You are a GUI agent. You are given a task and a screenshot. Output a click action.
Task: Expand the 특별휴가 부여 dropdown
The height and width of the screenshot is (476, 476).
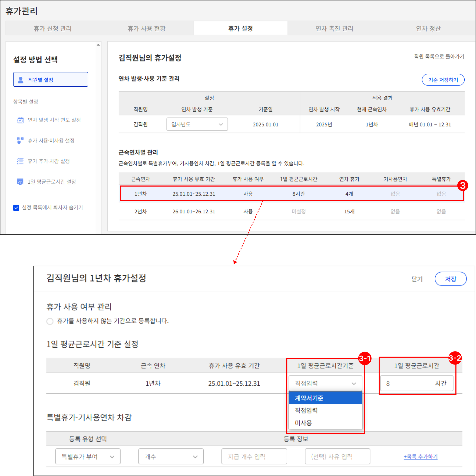tap(88, 456)
